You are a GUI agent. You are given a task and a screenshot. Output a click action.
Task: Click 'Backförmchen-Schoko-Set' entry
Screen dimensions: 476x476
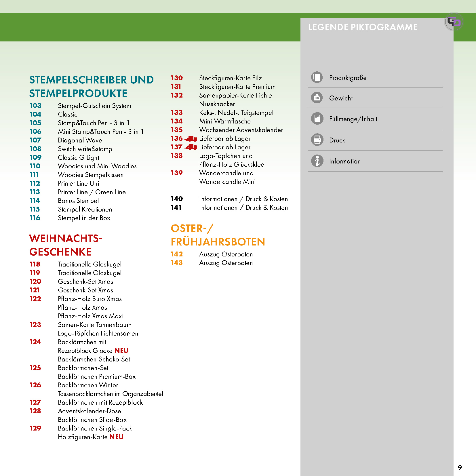(x=94, y=359)
